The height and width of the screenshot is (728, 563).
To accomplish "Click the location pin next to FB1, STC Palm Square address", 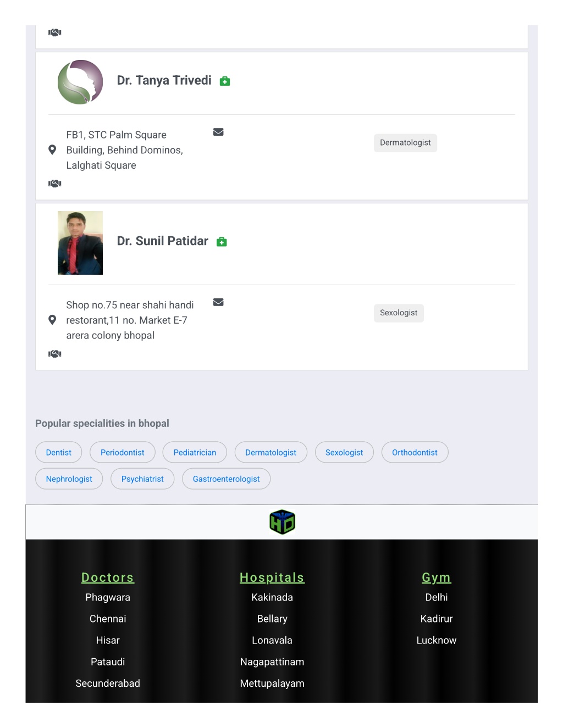I will (52, 150).
